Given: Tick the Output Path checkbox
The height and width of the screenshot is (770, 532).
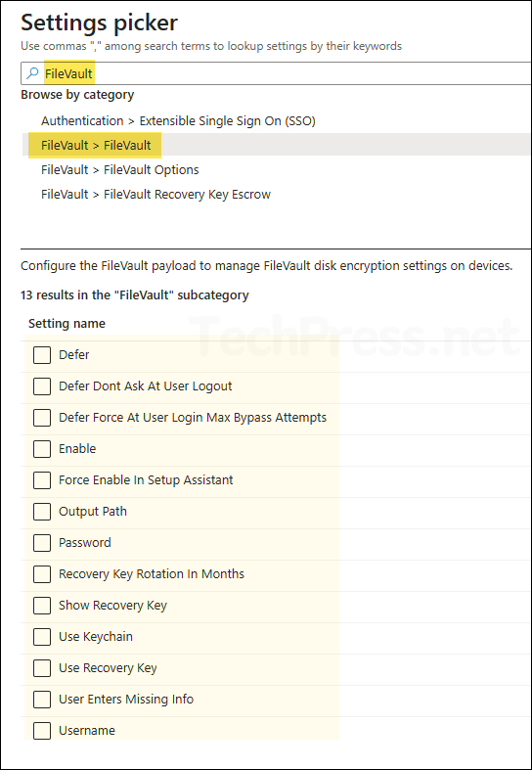Looking at the screenshot, I should point(42,512).
